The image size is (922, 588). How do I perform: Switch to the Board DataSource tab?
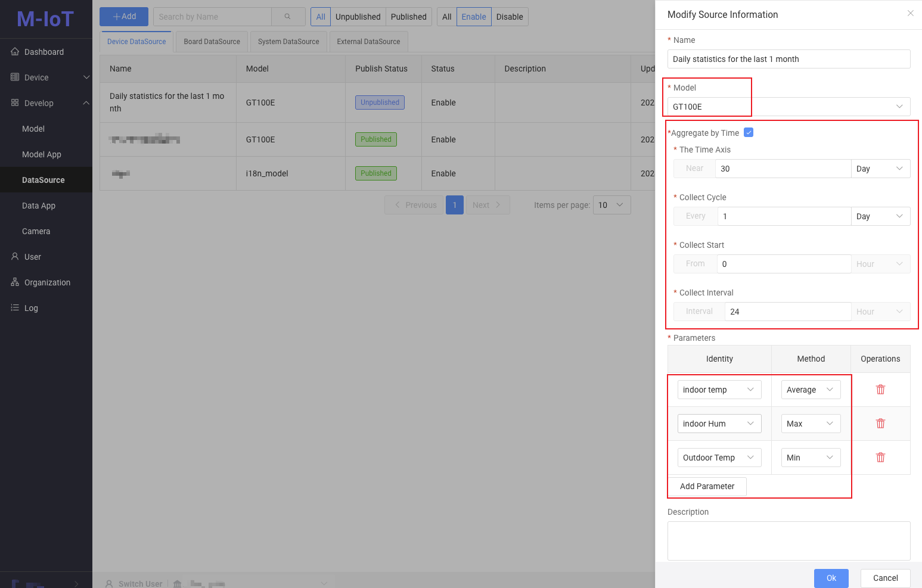(212, 41)
